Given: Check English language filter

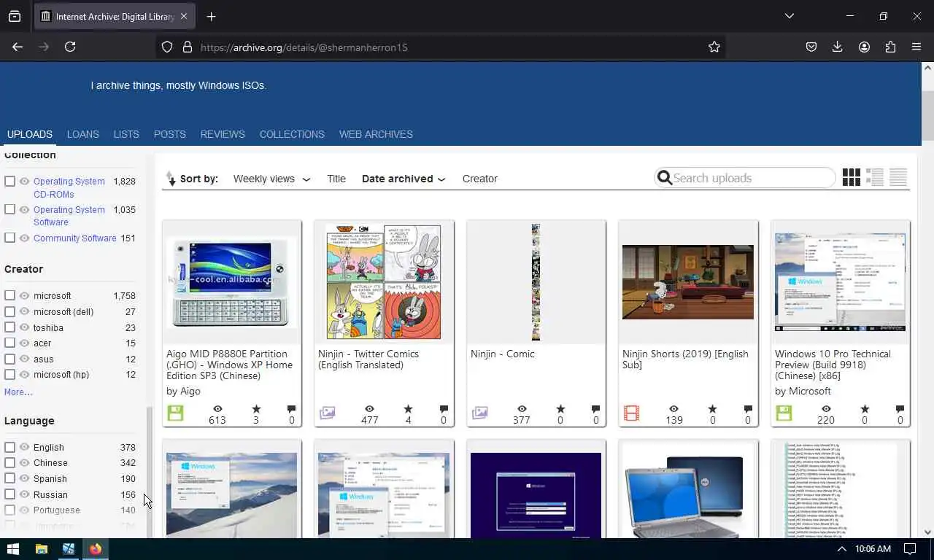Looking at the screenshot, I should (10, 447).
